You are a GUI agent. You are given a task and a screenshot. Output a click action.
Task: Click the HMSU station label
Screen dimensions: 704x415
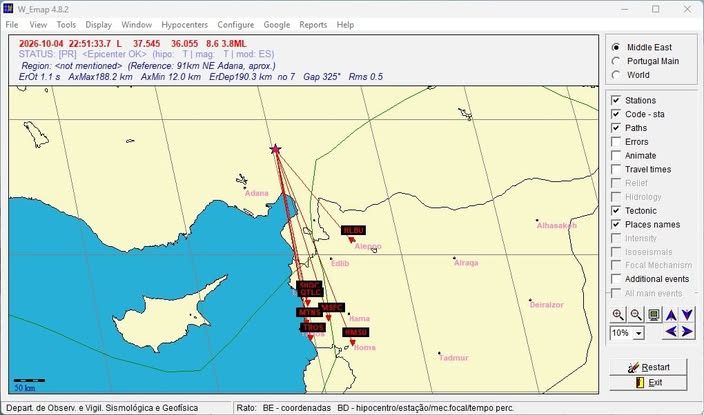pyautogui.click(x=356, y=332)
